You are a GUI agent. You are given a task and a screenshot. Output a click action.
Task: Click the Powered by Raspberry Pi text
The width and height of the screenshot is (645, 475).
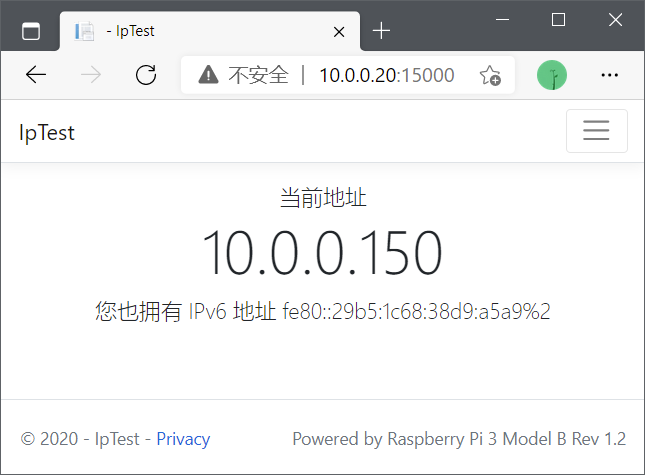click(459, 439)
